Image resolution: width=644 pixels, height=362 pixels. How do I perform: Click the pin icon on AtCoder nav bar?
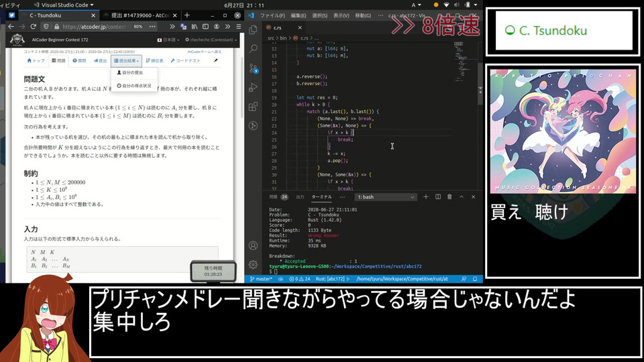(x=215, y=61)
